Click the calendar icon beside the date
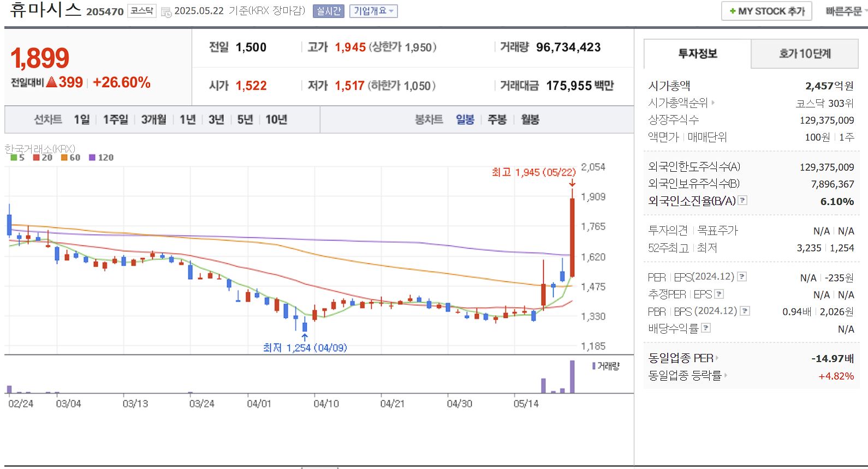 (x=166, y=12)
